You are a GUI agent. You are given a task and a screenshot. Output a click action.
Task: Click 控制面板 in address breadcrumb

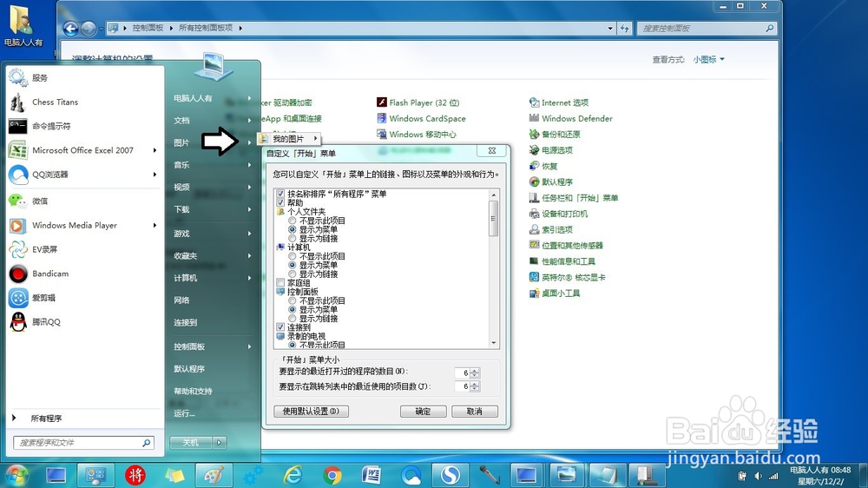click(148, 28)
